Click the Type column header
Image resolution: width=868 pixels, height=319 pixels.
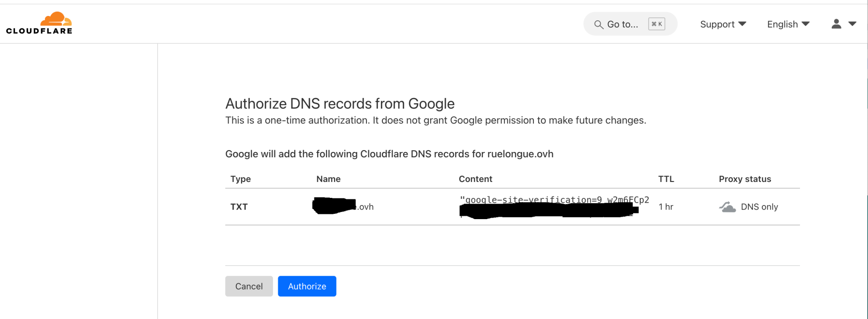(241, 179)
